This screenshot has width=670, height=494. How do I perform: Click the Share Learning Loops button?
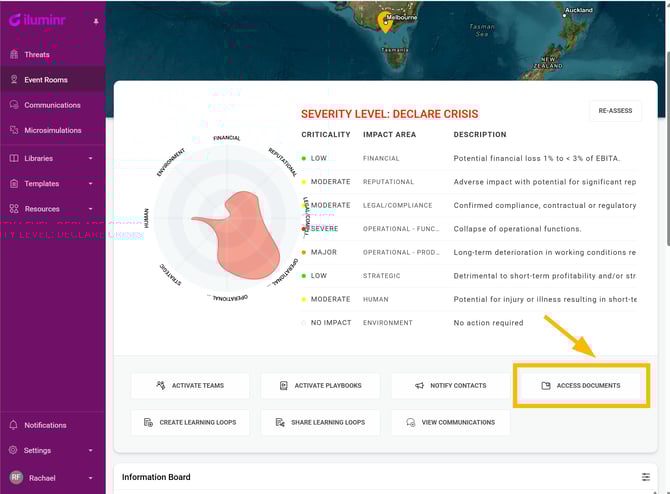click(x=320, y=423)
